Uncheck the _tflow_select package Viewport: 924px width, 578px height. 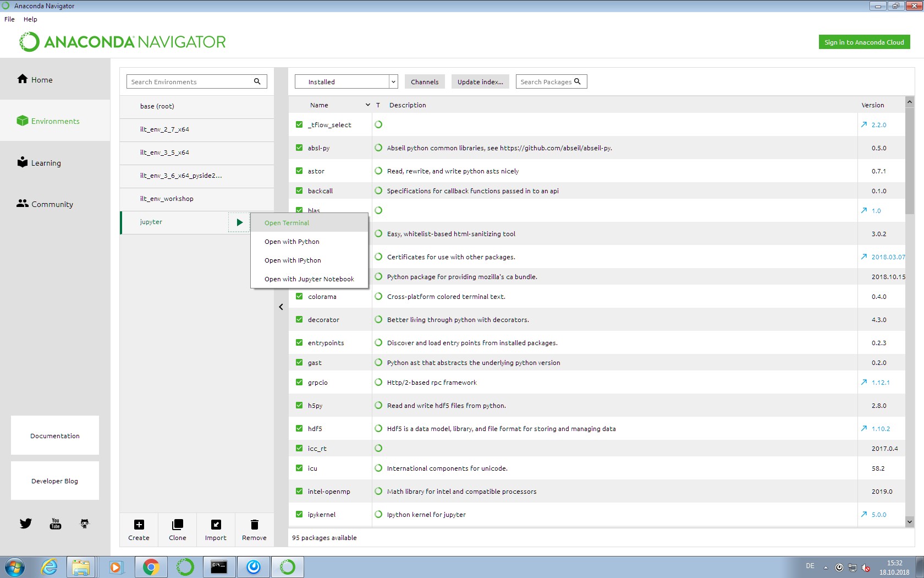(x=299, y=124)
